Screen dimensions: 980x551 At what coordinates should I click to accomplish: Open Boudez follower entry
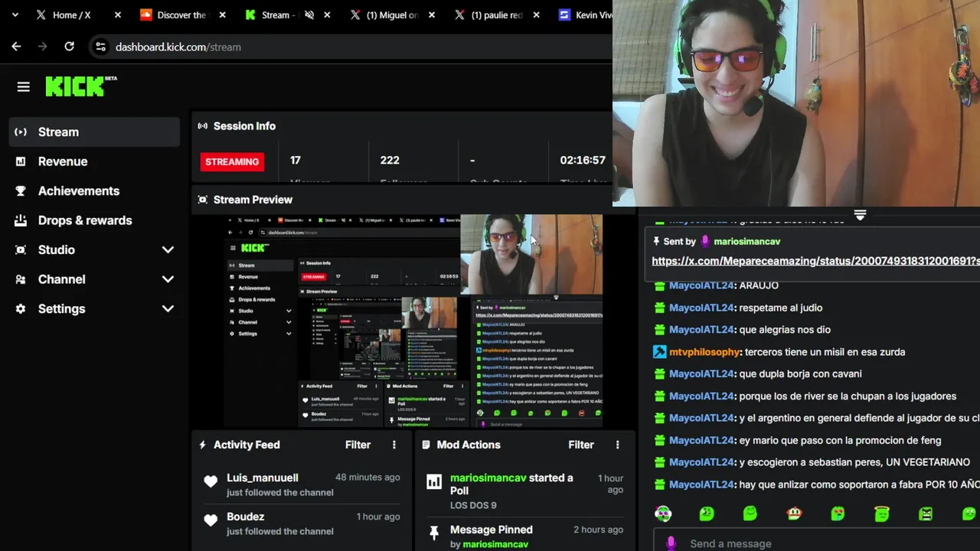point(302,523)
